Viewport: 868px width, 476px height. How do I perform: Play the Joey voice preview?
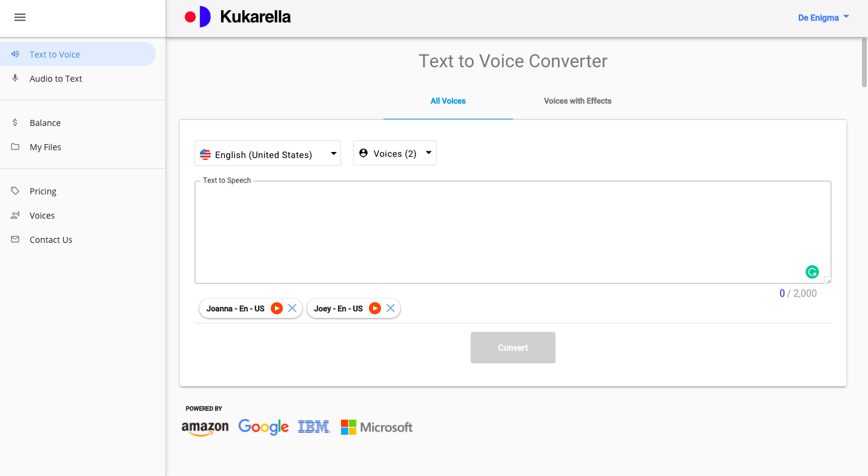(375, 308)
